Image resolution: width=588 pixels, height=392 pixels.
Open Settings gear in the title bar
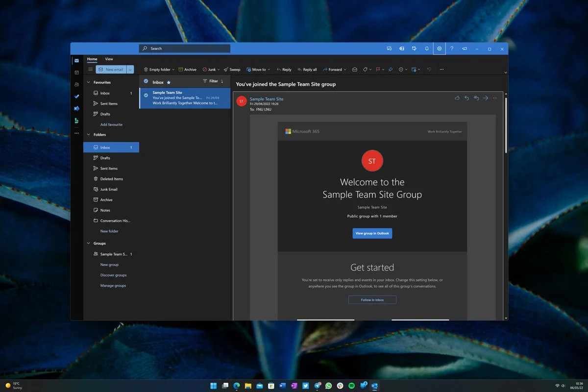click(440, 49)
